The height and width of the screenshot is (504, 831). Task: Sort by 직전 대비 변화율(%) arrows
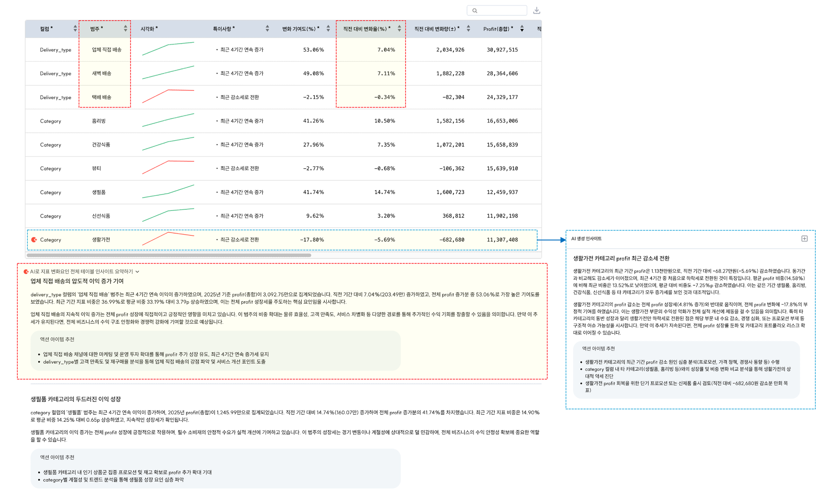[399, 29]
